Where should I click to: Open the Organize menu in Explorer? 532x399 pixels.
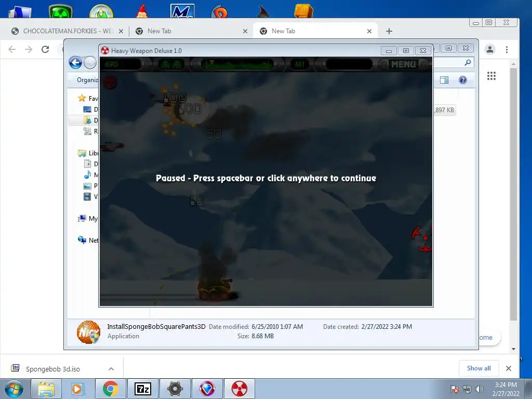click(87, 80)
